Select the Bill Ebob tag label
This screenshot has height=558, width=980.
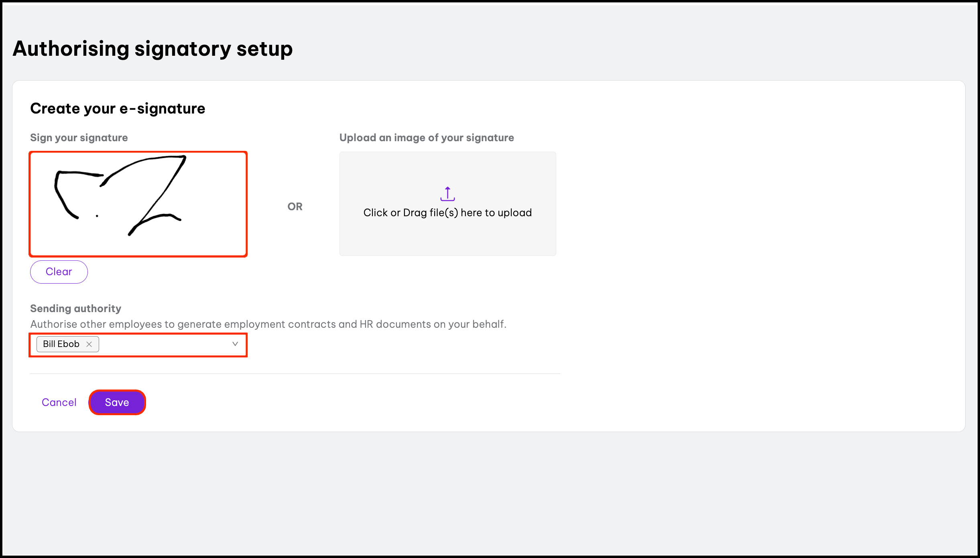[x=61, y=344]
